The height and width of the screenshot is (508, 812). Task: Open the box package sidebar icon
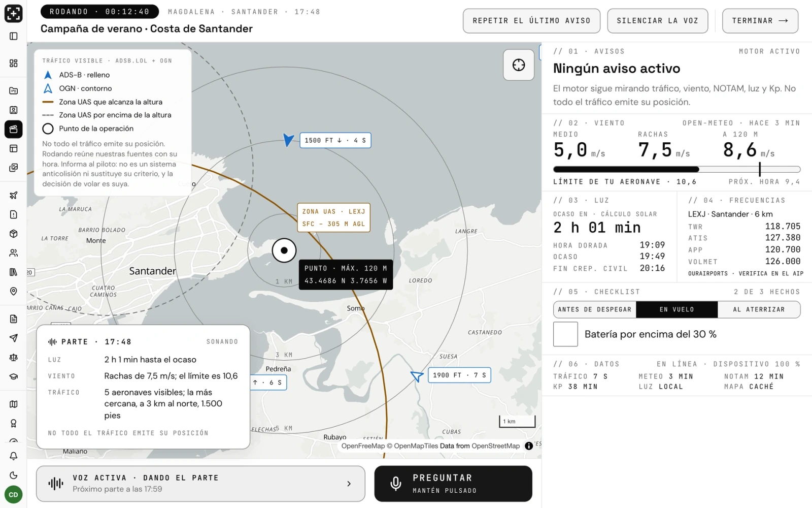(14, 234)
